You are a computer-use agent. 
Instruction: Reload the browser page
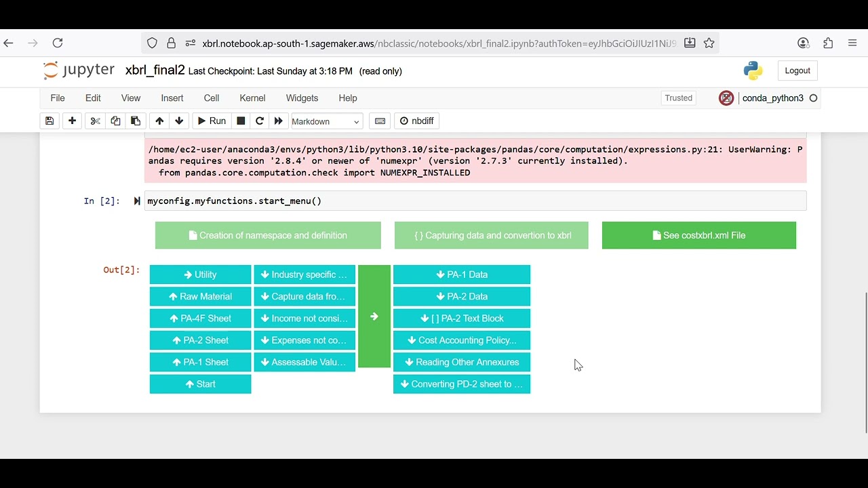point(58,43)
